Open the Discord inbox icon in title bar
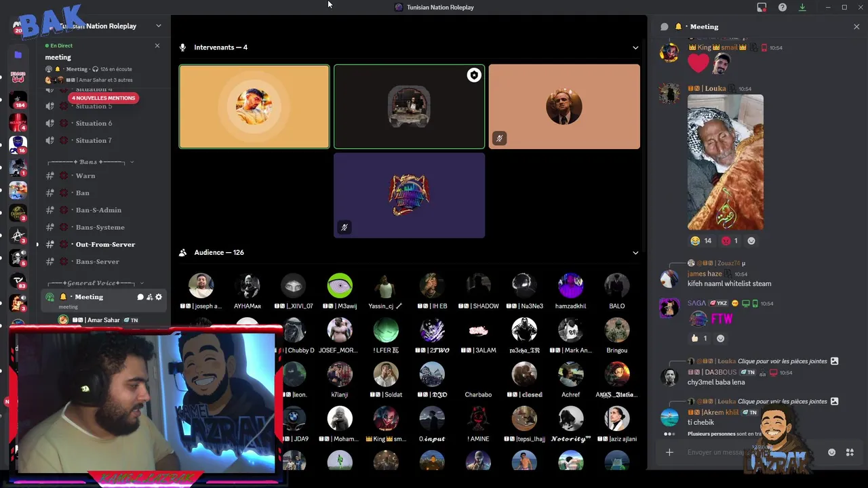The height and width of the screenshot is (488, 868). pos(762,7)
